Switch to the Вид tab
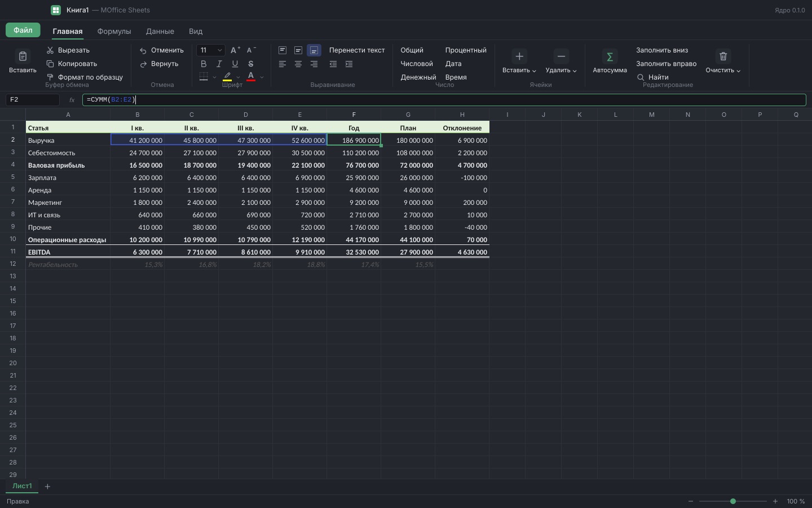Screen dimensions: 812x508 click(x=196, y=31)
